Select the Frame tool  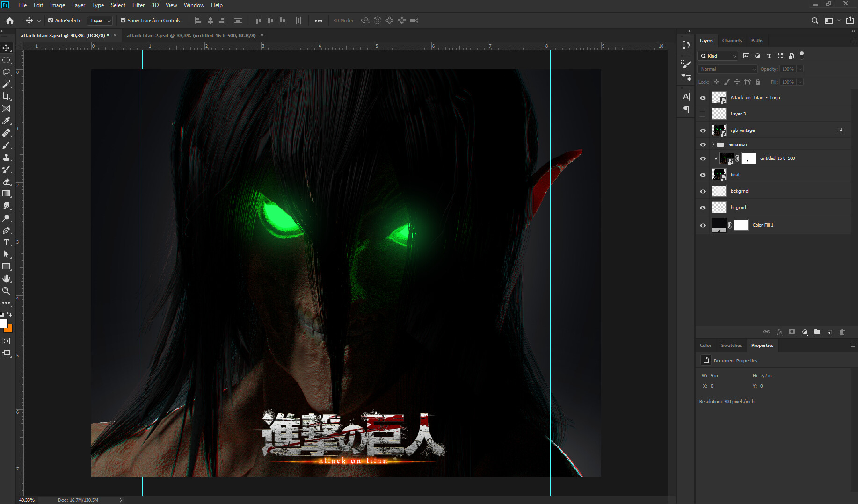coord(6,108)
